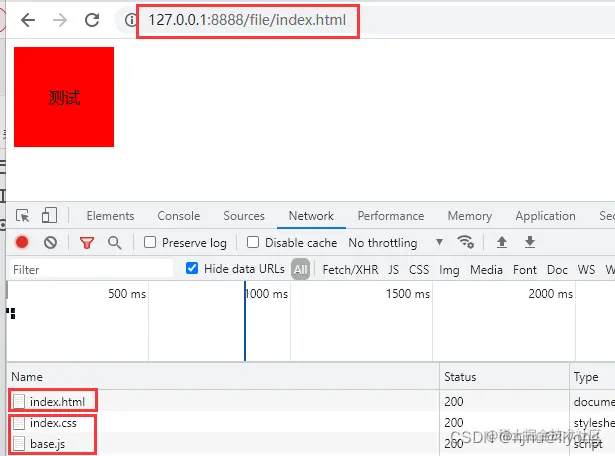
Task: Filter requests by Media
Action: [x=486, y=269]
